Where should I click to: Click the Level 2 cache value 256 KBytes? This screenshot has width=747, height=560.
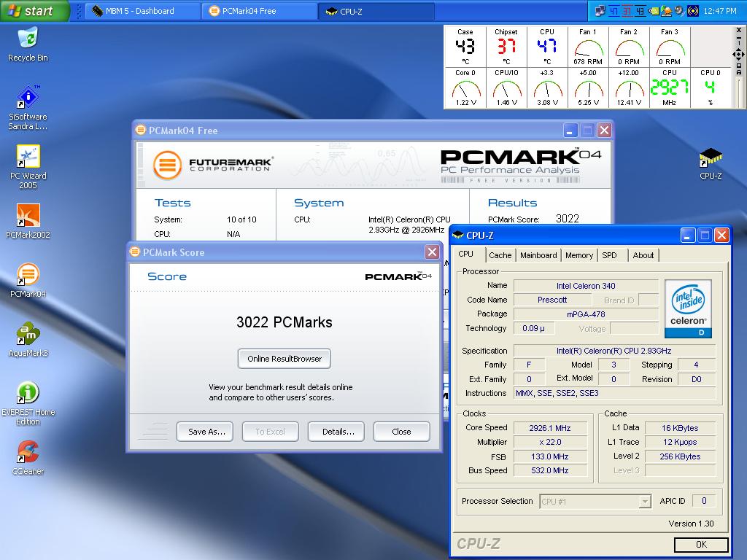680,456
